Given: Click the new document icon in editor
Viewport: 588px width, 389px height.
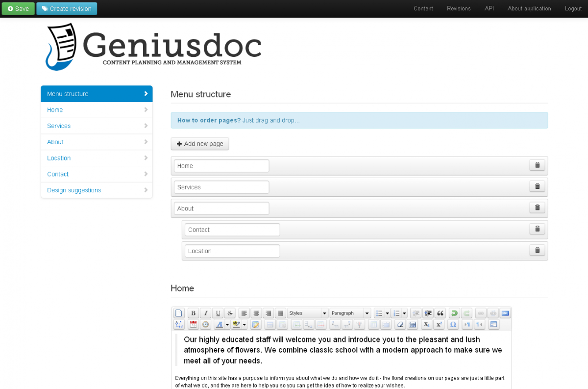Looking at the screenshot, I should coord(179,313).
